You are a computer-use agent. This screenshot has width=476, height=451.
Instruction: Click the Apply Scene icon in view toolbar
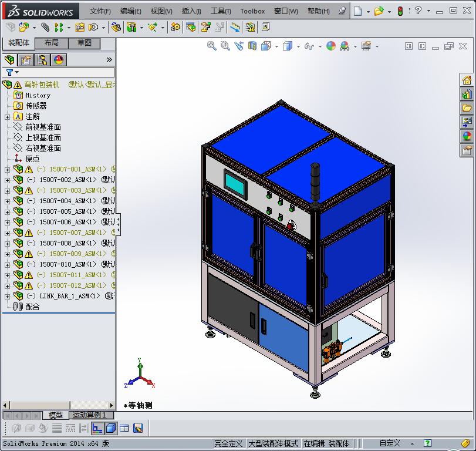(x=345, y=46)
